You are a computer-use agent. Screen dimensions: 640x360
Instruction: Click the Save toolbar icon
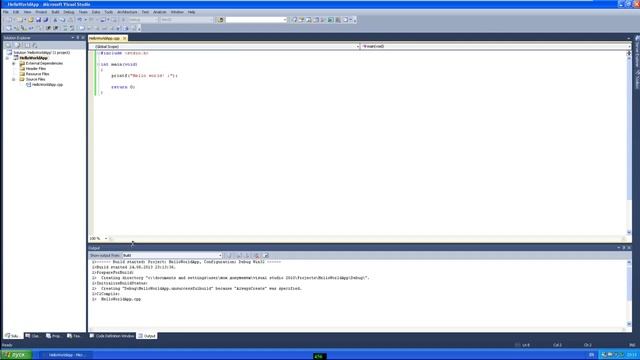pyautogui.click(x=38, y=20)
